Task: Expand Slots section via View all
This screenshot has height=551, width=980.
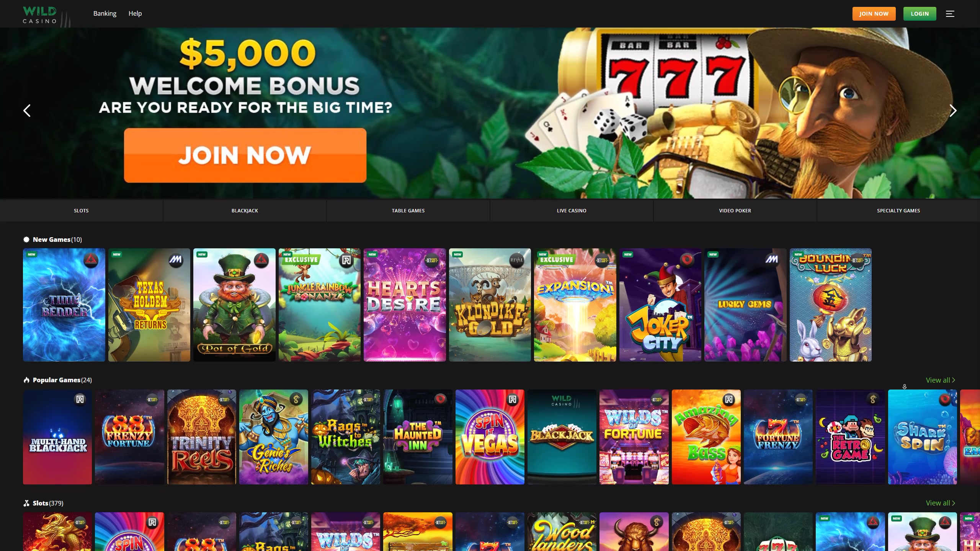Action: [940, 503]
